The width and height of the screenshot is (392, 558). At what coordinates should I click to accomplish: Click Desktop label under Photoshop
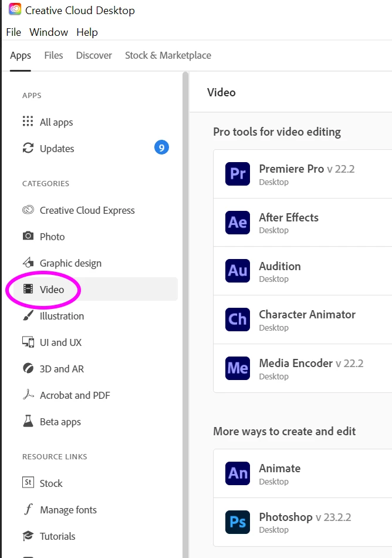[x=273, y=530]
